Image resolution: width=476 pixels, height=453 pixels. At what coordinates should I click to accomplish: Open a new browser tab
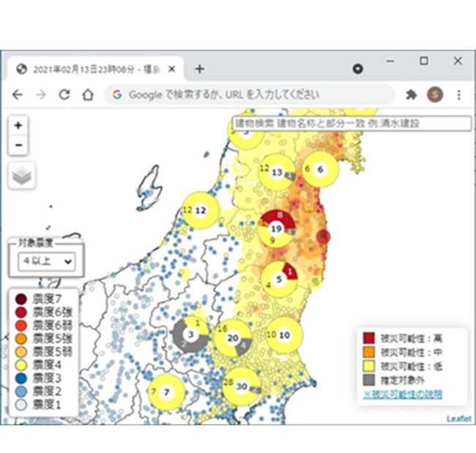pos(200,70)
